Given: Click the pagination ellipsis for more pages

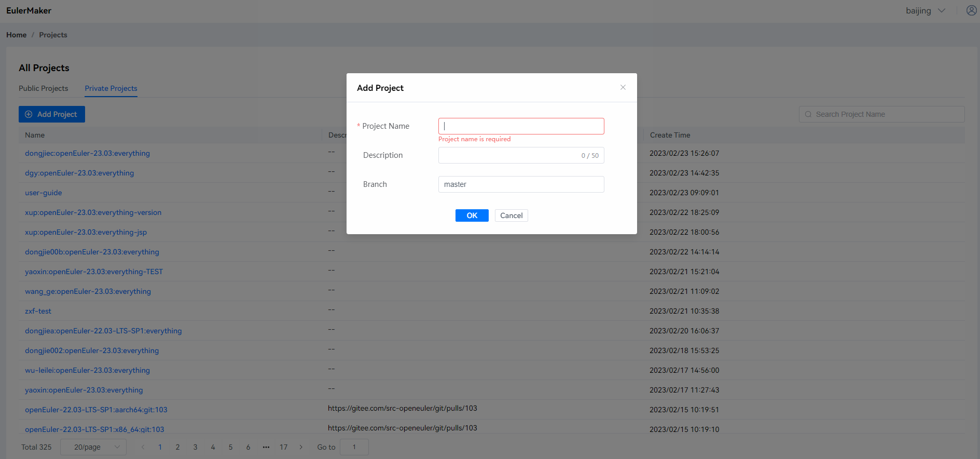Looking at the screenshot, I should click(266, 447).
